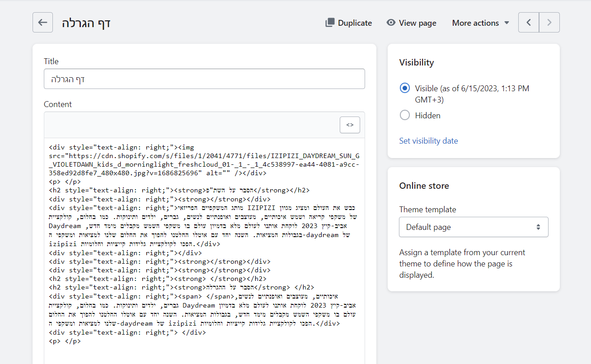This screenshot has height=364, width=591.
Task: Click the Set visibility date link
Action: 428,141
